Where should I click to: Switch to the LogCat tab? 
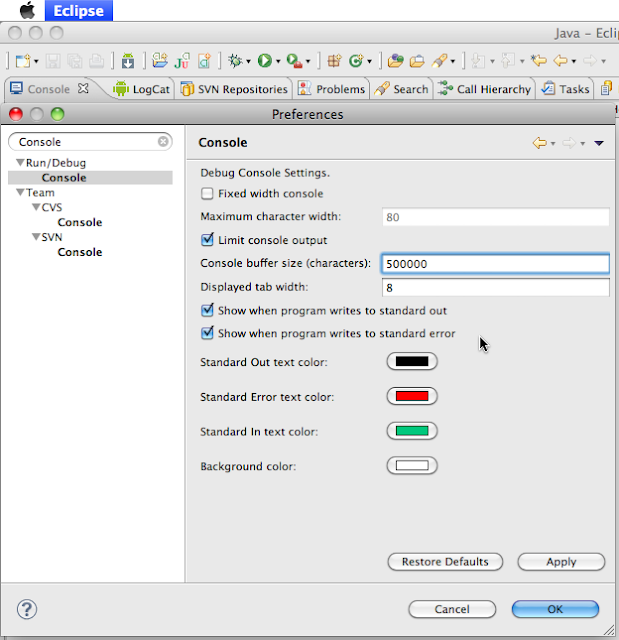[x=142, y=89]
